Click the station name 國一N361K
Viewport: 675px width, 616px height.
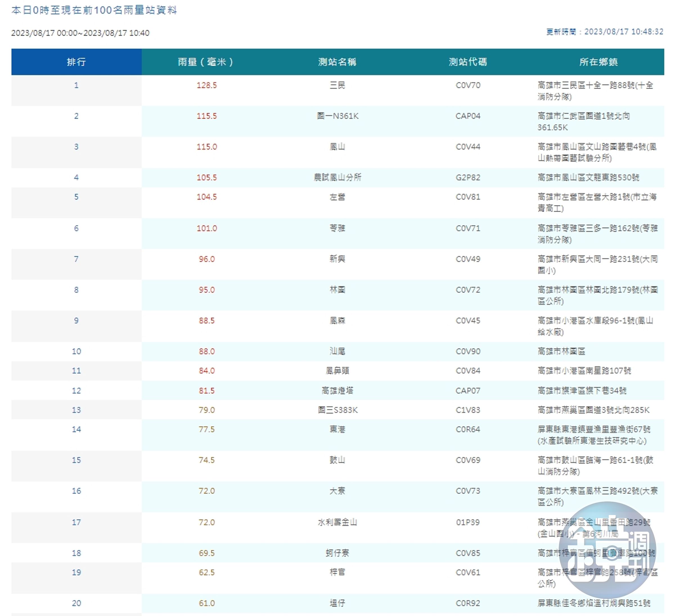(337, 116)
